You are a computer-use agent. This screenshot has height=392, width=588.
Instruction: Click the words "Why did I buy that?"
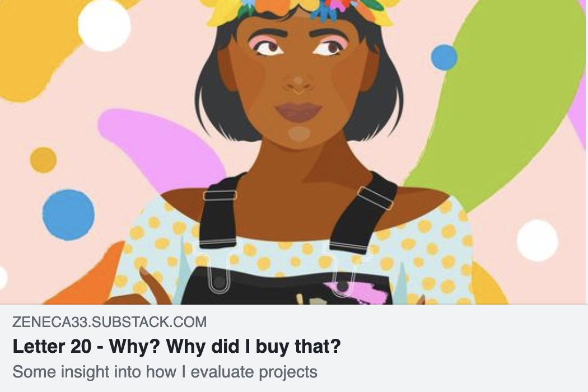pos(225,346)
